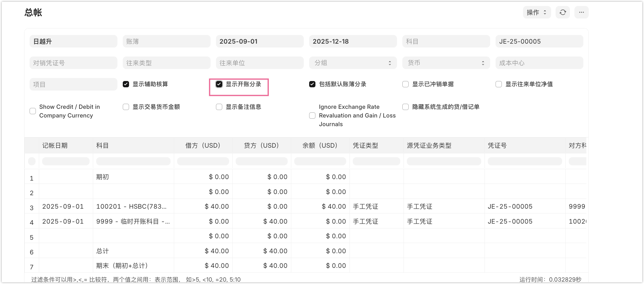This screenshot has height=284, width=644.
Task: Disable 包括默认账簿分录 checkbox
Action: [312, 84]
